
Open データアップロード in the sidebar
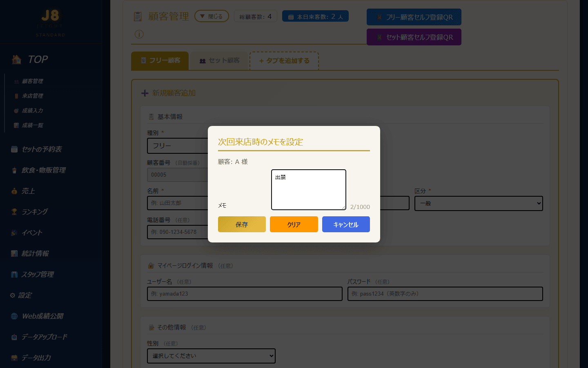coord(45,337)
